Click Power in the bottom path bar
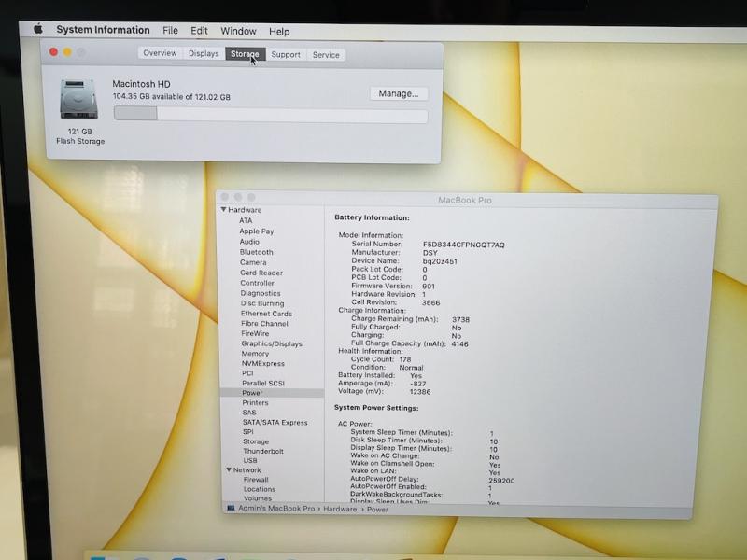The image size is (747, 560). click(377, 509)
